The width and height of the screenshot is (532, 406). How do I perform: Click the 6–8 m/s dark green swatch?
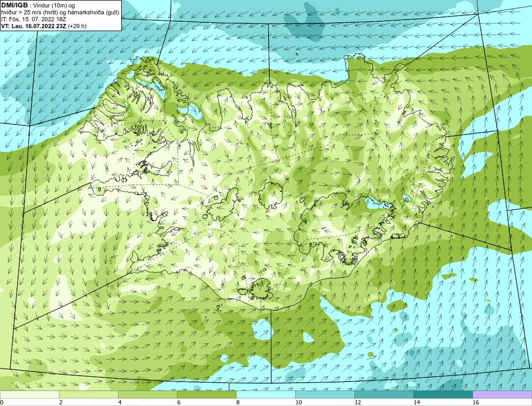coord(206,394)
